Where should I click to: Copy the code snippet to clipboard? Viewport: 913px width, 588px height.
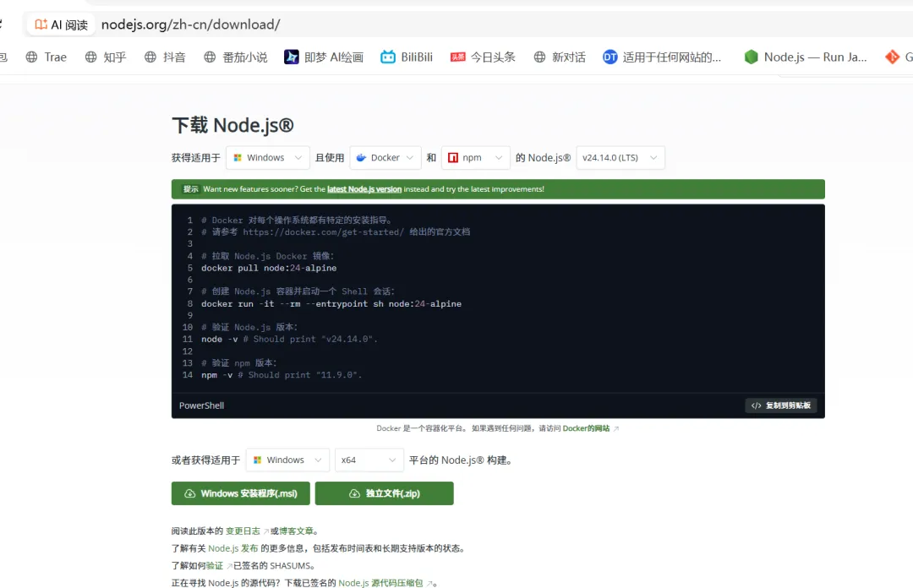coord(781,406)
